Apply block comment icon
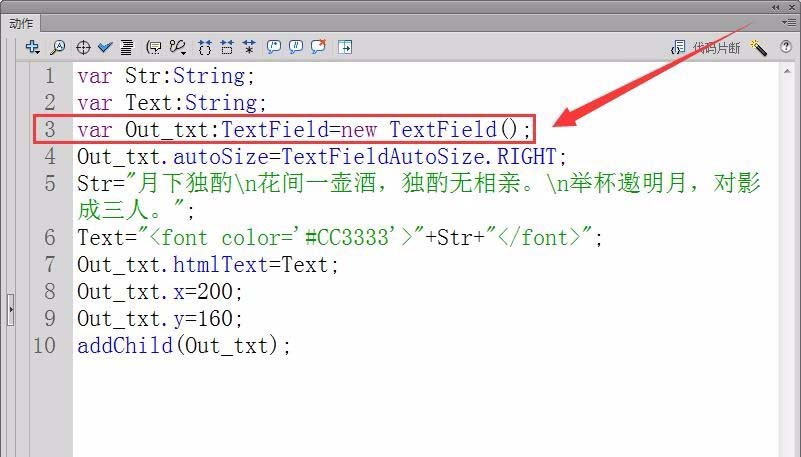801x457 pixels. pyautogui.click(x=274, y=47)
